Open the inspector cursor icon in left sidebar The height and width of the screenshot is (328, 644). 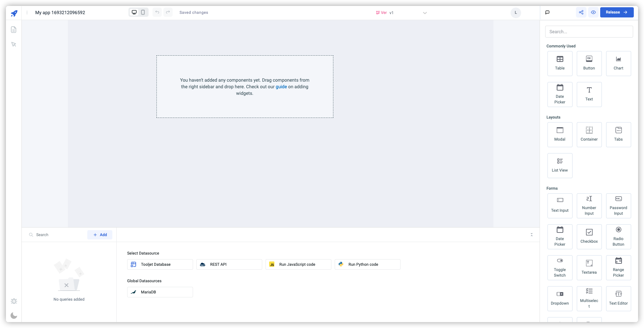(x=14, y=44)
